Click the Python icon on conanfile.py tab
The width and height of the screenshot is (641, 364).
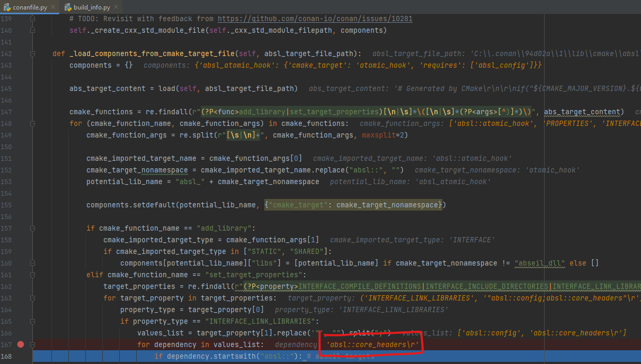pos(6,7)
